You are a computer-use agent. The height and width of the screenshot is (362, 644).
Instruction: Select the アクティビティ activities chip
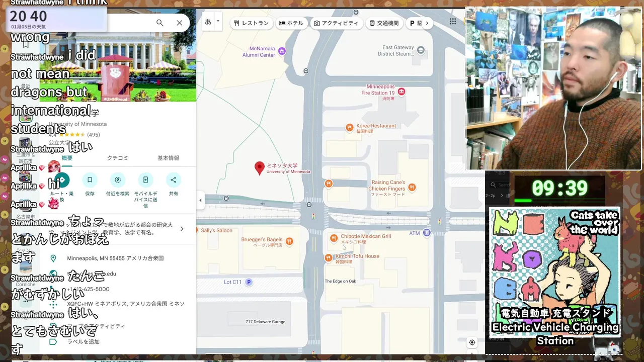(336, 23)
